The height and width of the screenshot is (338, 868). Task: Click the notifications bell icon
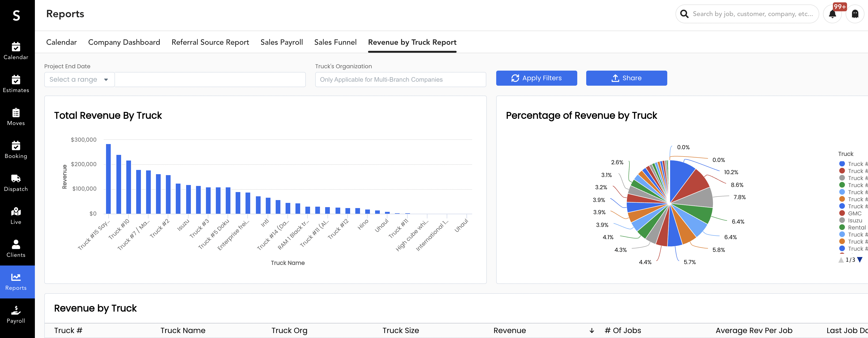(832, 14)
